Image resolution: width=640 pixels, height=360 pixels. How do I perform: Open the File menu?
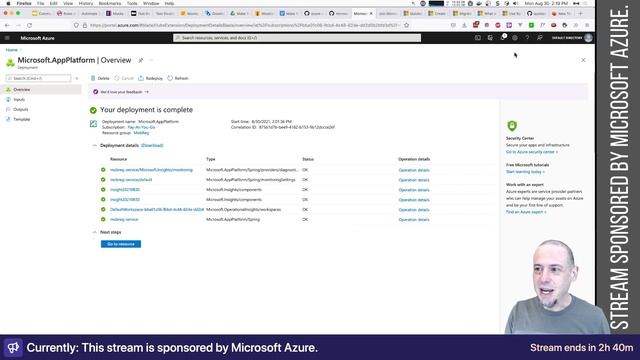click(x=40, y=3)
